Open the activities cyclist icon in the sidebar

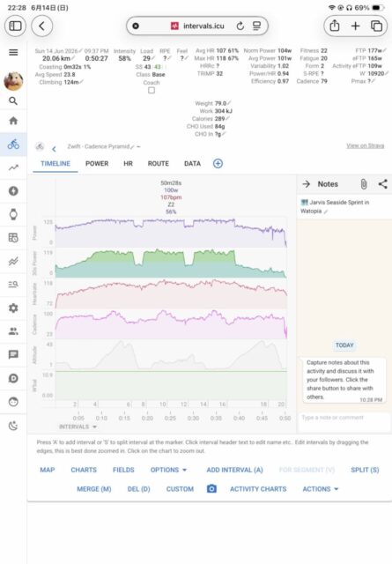coord(13,145)
